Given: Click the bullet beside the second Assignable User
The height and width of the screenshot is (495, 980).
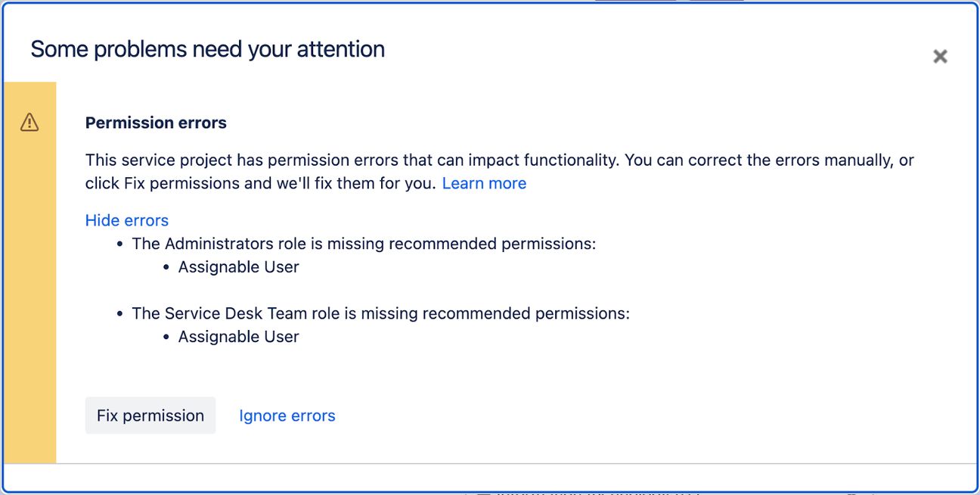Looking at the screenshot, I should 166,338.
